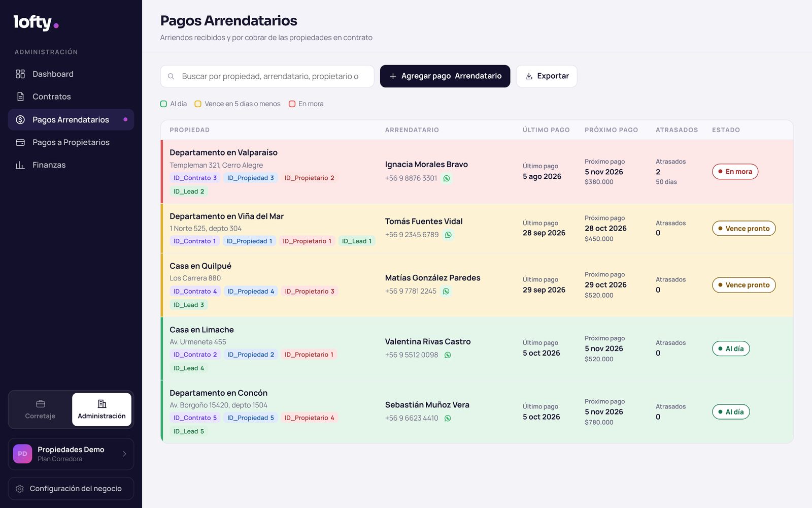Toggle the En mora filter checkbox
The width and height of the screenshot is (812, 508).
292,104
